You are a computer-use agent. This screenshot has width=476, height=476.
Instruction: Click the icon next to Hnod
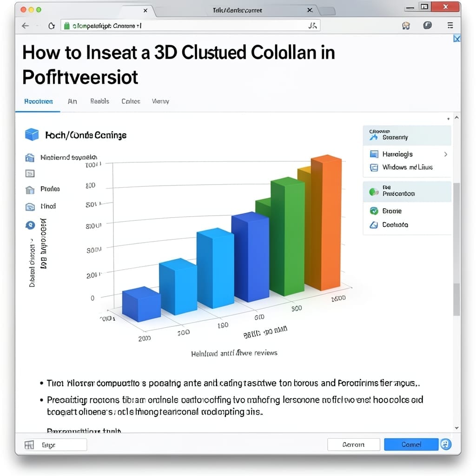tap(30, 207)
